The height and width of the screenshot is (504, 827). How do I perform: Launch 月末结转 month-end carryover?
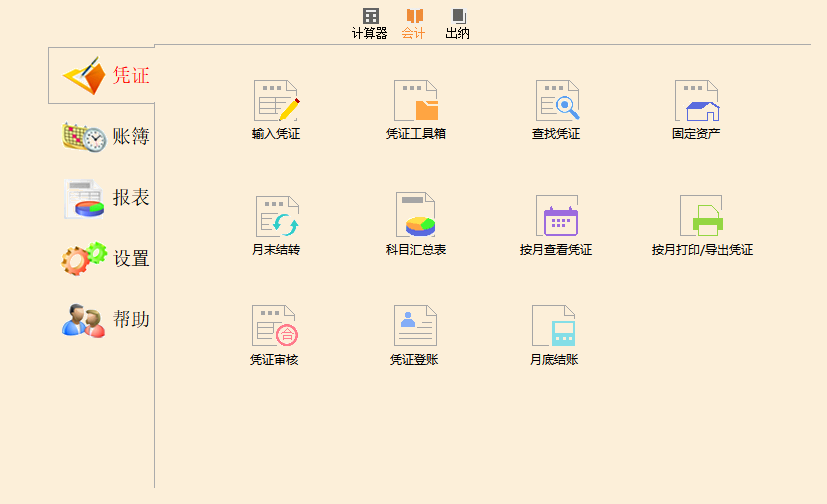click(x=276, y=216)
